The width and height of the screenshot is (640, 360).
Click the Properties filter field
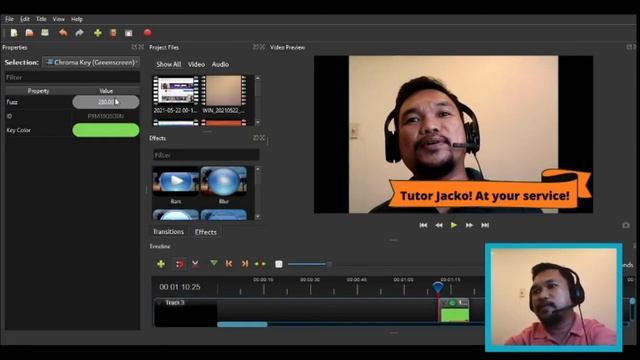pyautogui.click(x=72, y=77)
